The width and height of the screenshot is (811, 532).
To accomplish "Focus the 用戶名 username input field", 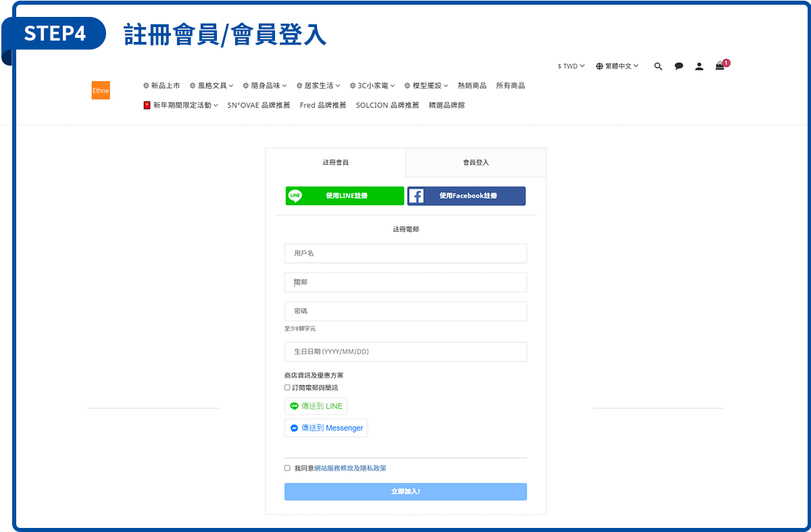I will 405,253.
